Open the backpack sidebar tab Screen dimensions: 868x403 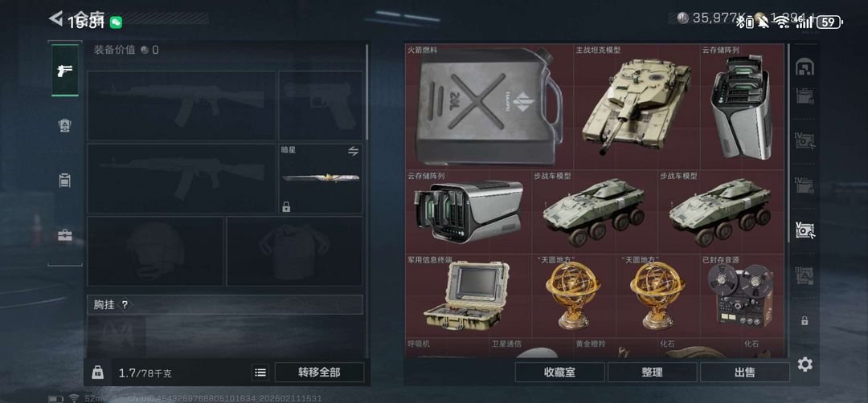click(65, 180)
